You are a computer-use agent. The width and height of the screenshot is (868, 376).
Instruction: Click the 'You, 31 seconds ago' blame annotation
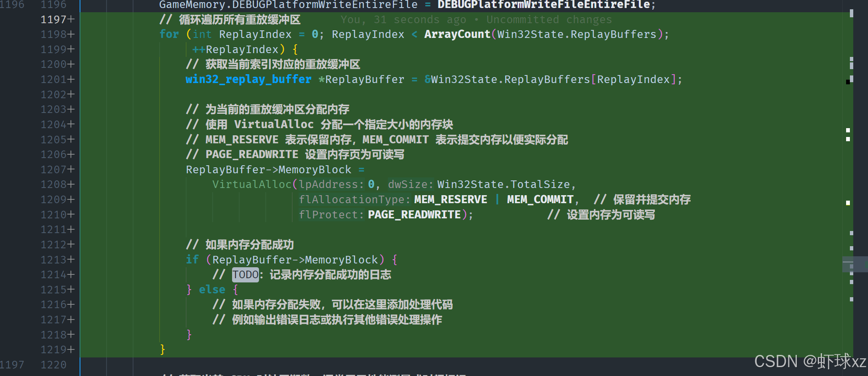[x=403, y=19]
